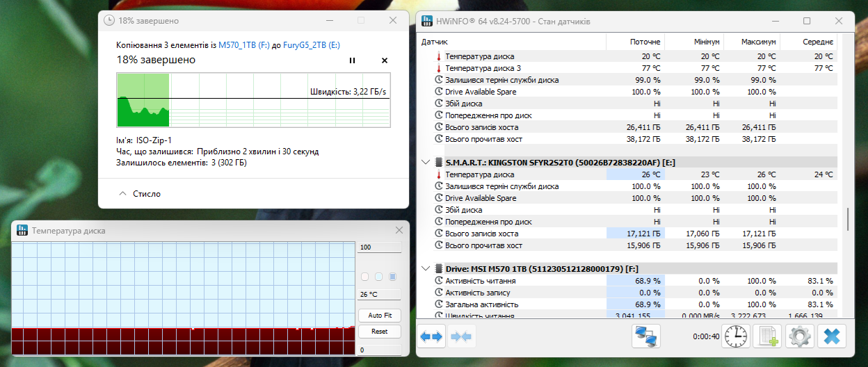The width and height of the screenshot is (868, 367).
Task: Open remote center via the networked computers icon
Action: click(x=647, y=337)
